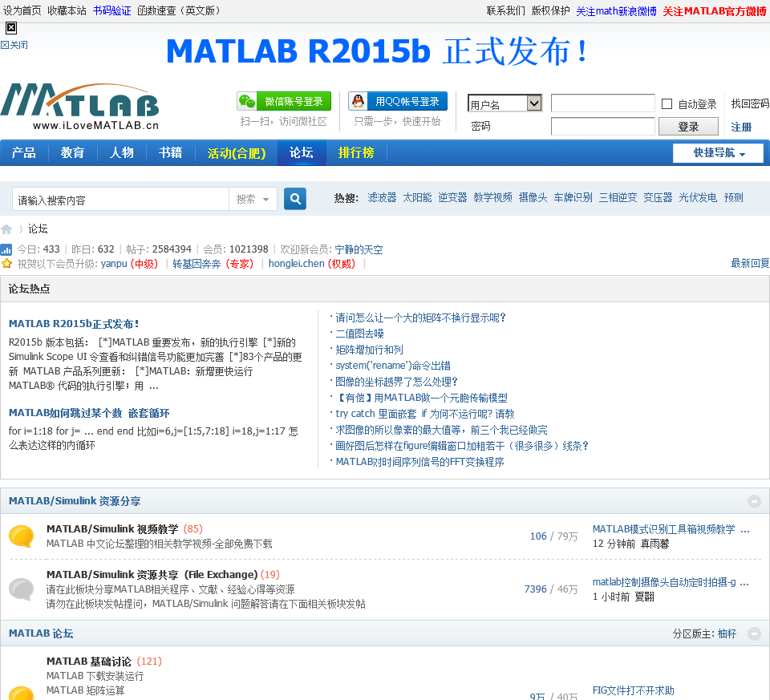This screenshot has height=700, width=770.
Task: Open the 书籍 nav tab
Action: coord(170,152)
